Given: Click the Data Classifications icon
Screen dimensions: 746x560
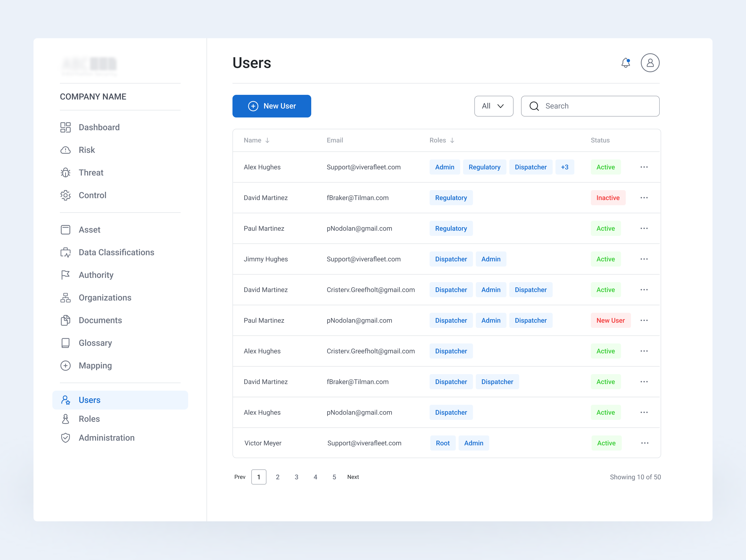Looking at the screenshot, I should tap(65, 252).
